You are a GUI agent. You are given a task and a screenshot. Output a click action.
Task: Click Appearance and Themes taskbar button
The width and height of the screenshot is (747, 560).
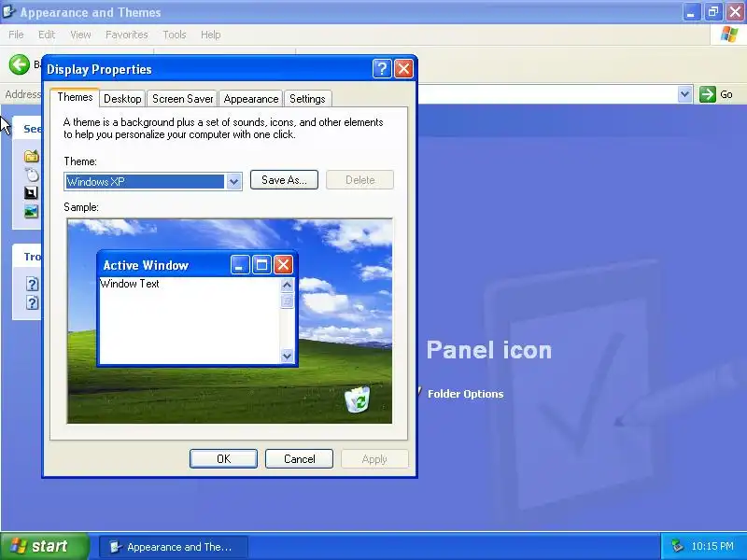[x=173, y=547]
